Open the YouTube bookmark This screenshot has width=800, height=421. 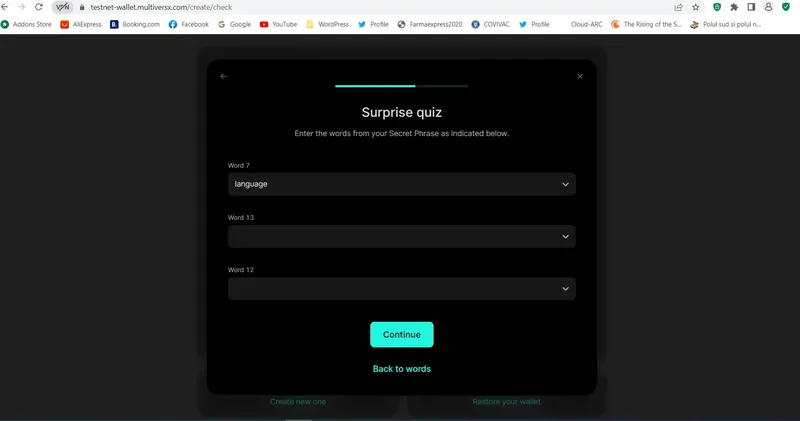point(278,24)
